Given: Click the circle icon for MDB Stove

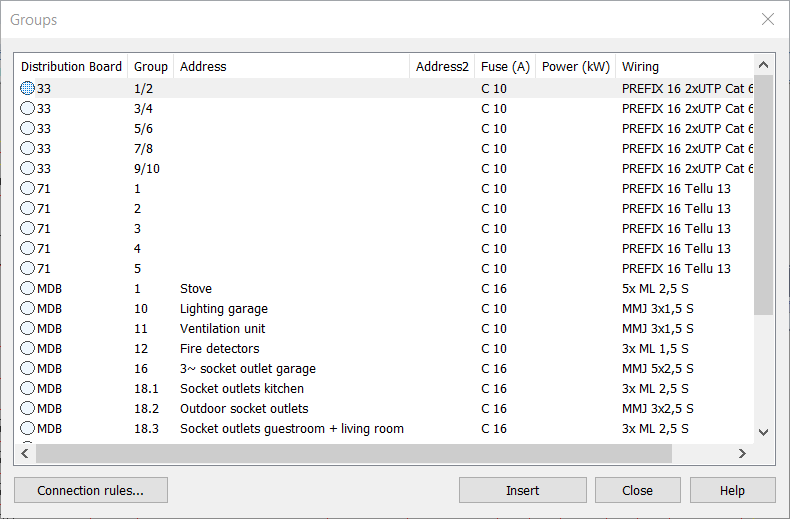Looking at the screenshot, I should 28,288.
